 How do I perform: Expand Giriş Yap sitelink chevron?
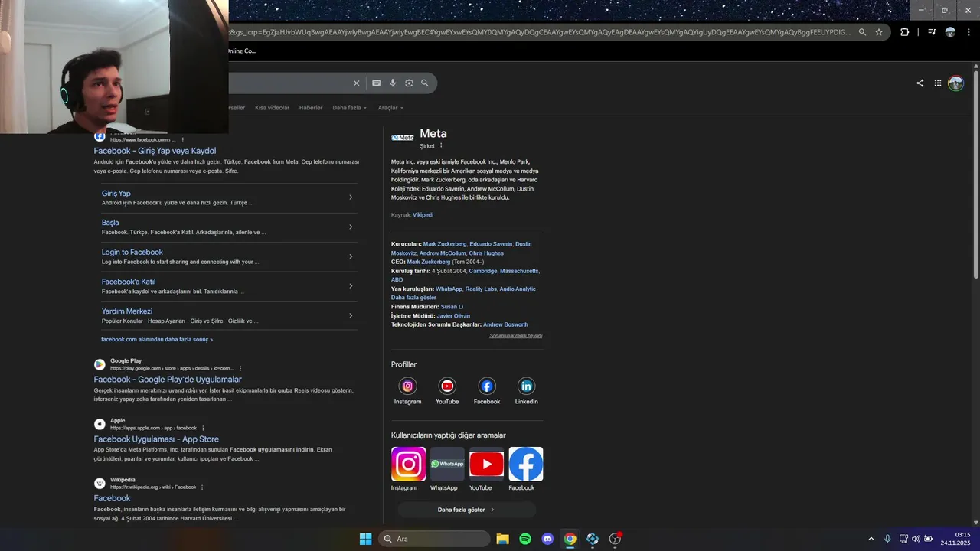point(351,197)
